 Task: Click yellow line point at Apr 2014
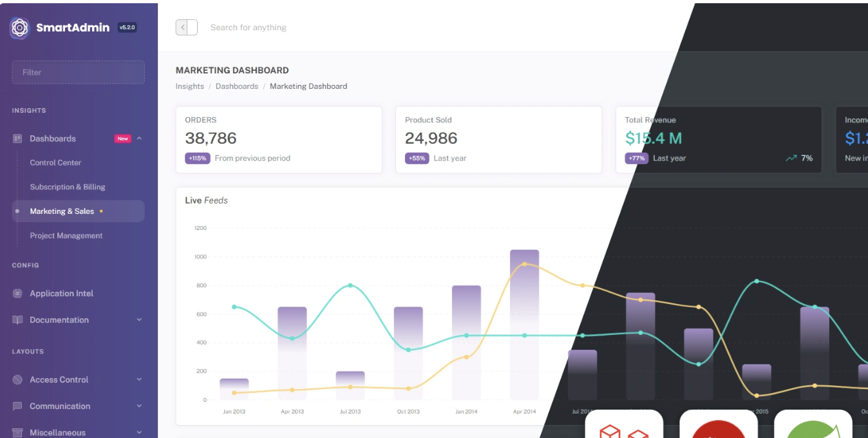pyautogui.click(x=525, y=264)
